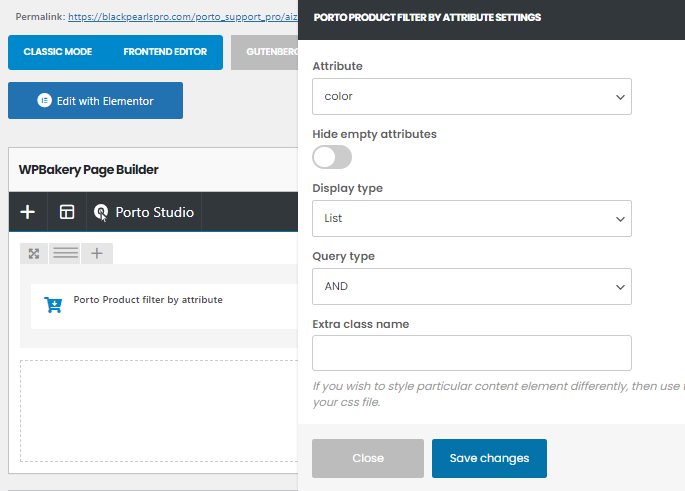
Task: Open the templates layout icon in WPBakery toolbar
Action: pos(67,212)
